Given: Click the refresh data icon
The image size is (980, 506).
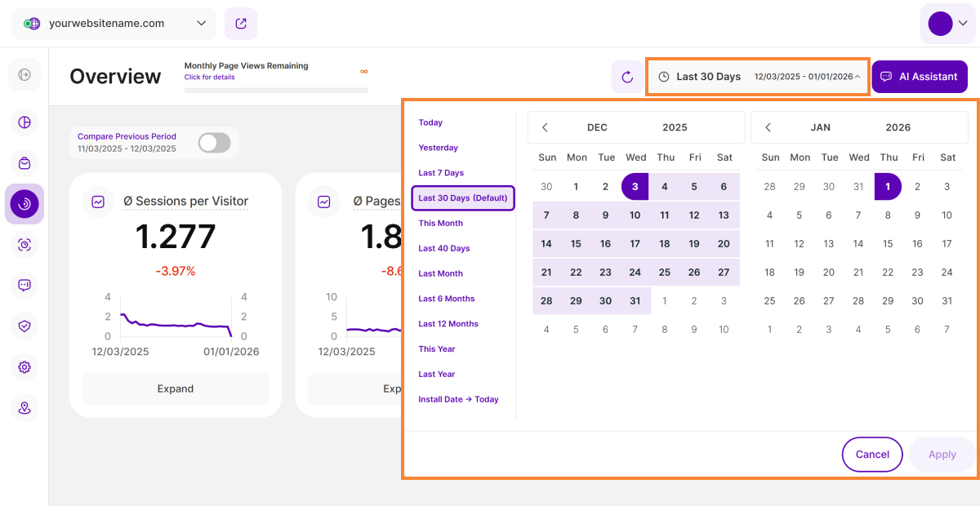Looking at the screenshot, I should (x=627, y=77).
